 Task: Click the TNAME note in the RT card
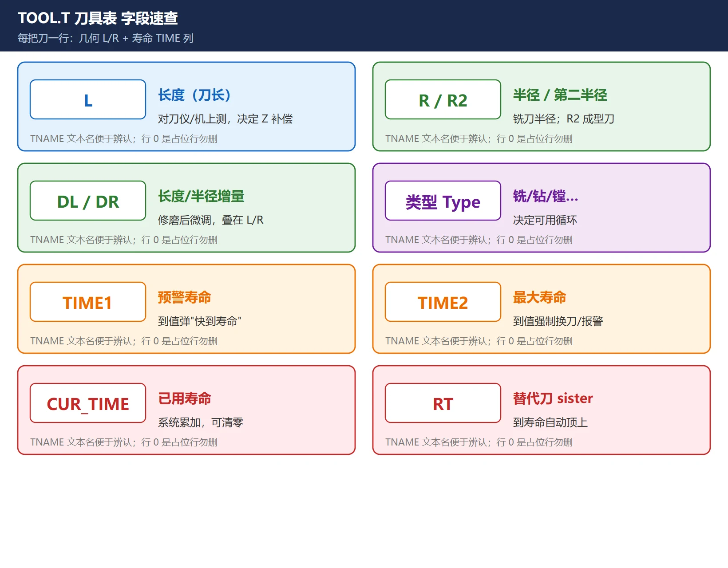479,442
